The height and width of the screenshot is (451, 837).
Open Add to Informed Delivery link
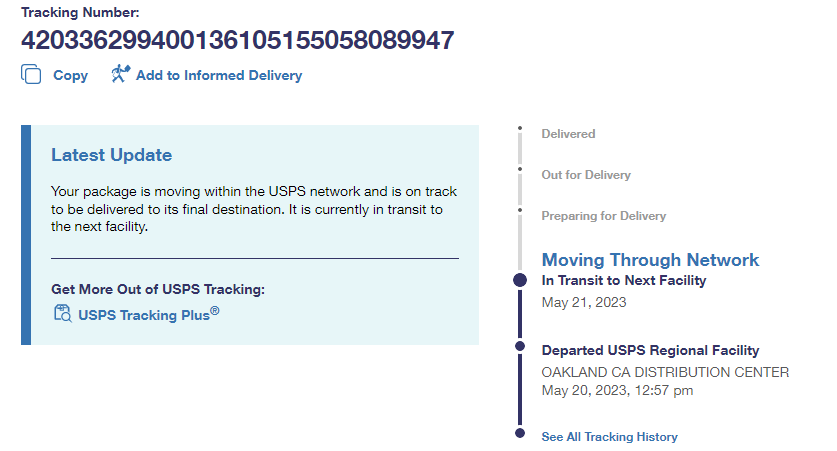(x=218, y=75)
